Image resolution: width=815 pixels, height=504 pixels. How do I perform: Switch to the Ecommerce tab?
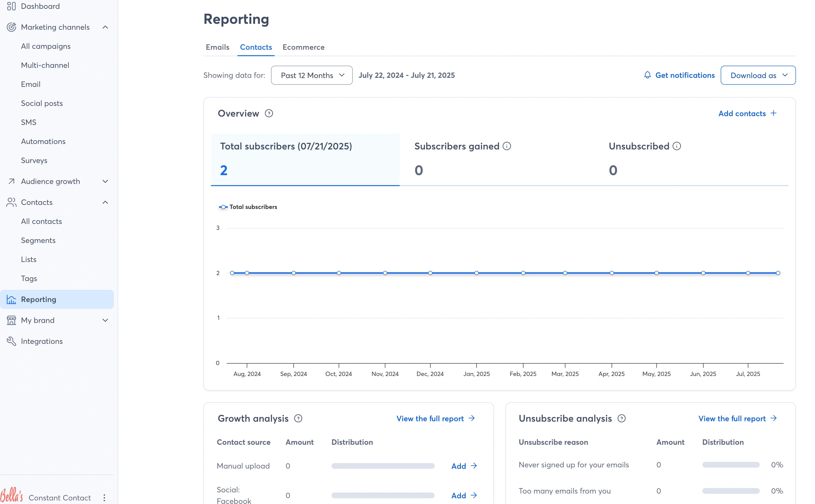point(304,47)
